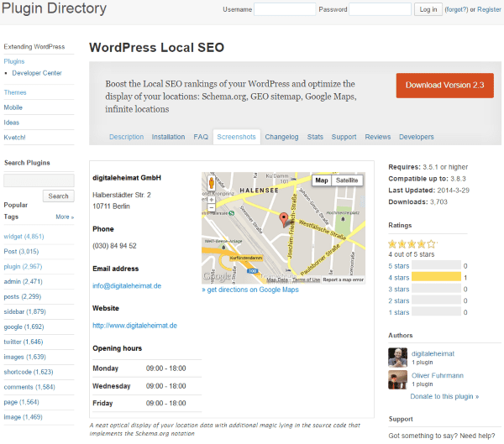Open the images tag
The image size is (504, 444).
[24, 357]
